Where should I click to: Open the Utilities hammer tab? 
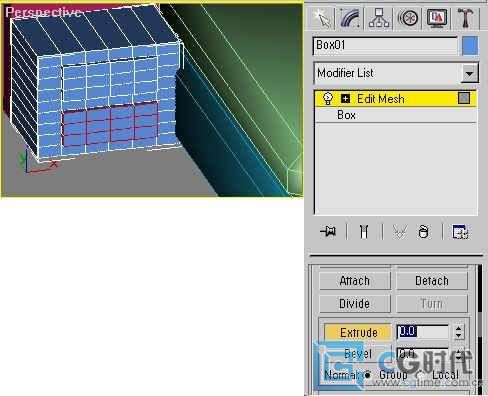pyautogui.click(x=466, y=17)
